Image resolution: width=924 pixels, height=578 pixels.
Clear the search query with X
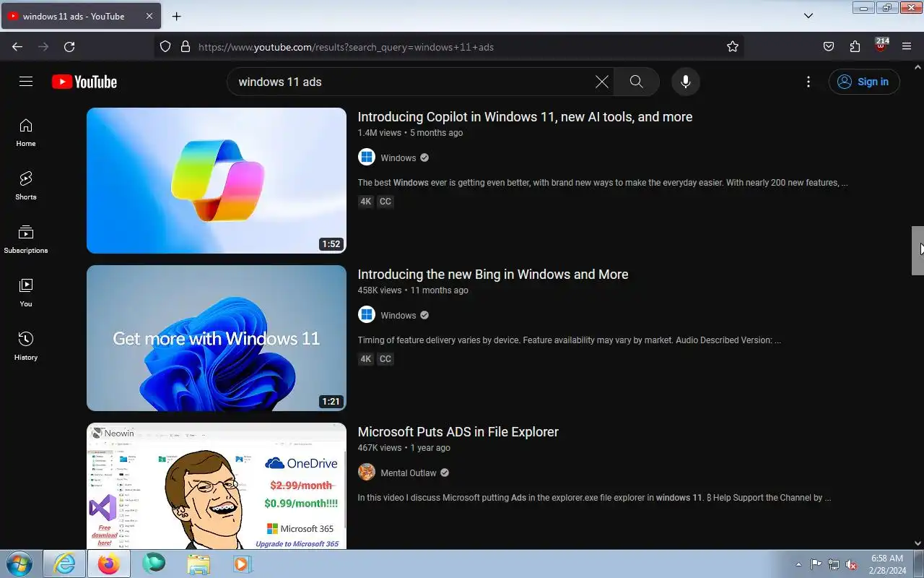coord(601,82)
